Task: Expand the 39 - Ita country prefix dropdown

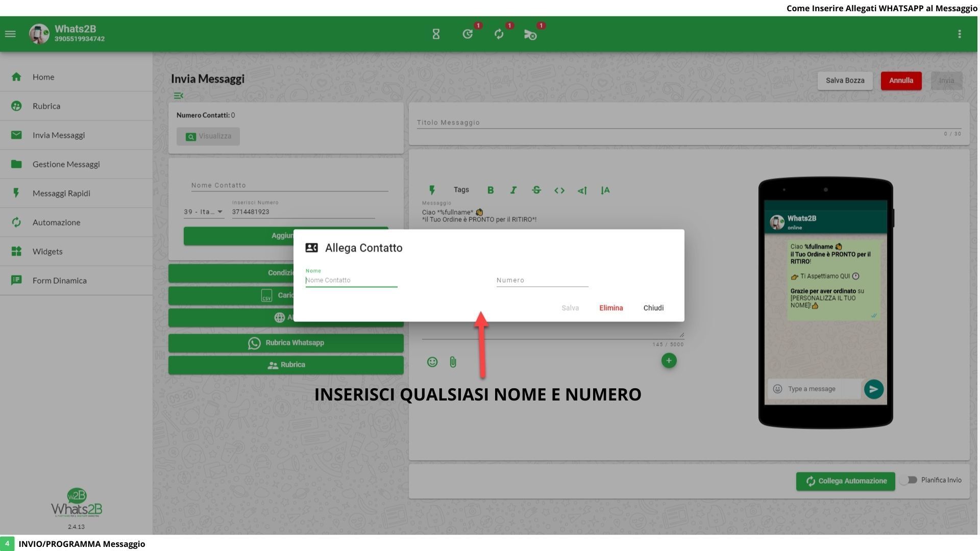Action: click(204, 212)
